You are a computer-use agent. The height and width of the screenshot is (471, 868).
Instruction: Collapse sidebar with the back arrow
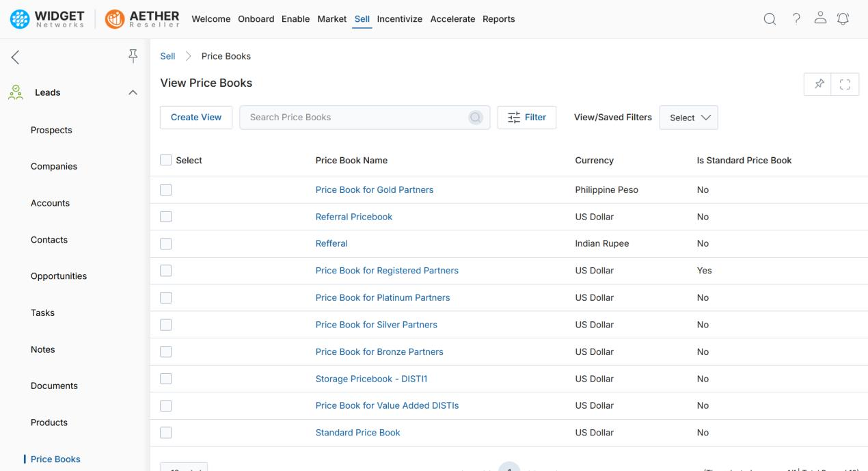click(15, 57)
